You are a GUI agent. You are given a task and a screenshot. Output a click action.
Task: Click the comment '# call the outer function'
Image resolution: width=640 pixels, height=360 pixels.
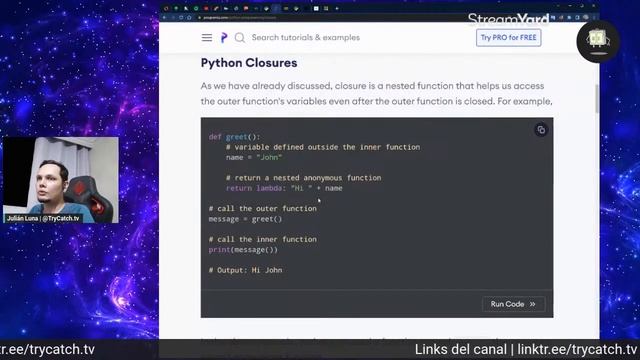coord(262,209)
